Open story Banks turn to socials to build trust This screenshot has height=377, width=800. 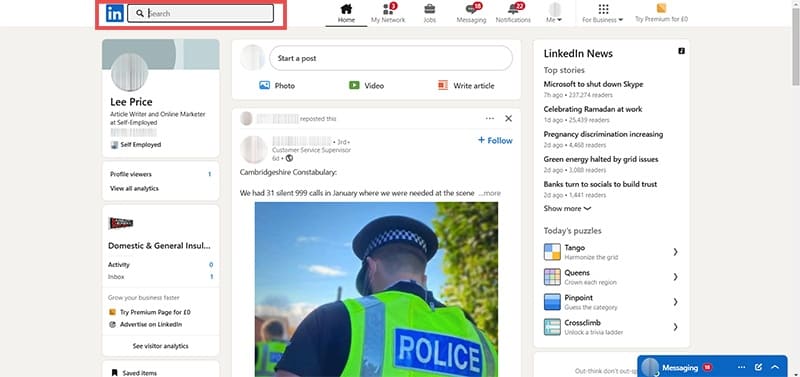click(600, 184)
